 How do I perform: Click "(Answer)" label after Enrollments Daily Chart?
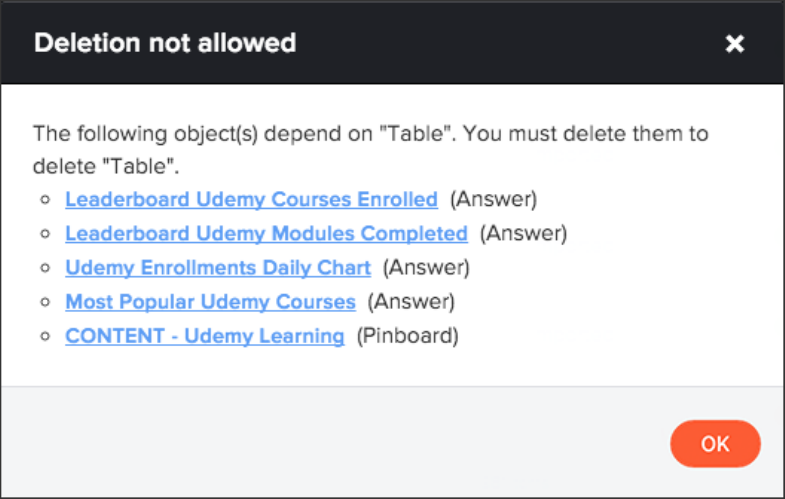pyautogui.click(x=426, y=267)
